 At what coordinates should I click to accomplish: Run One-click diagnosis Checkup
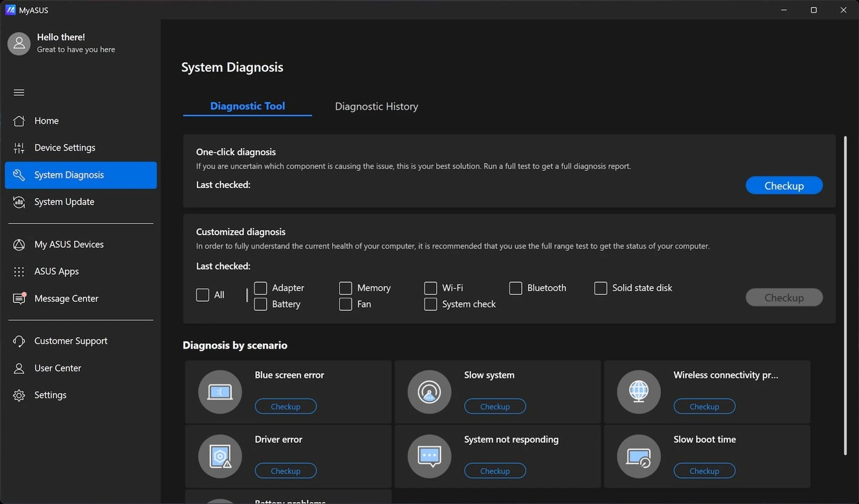784,186
